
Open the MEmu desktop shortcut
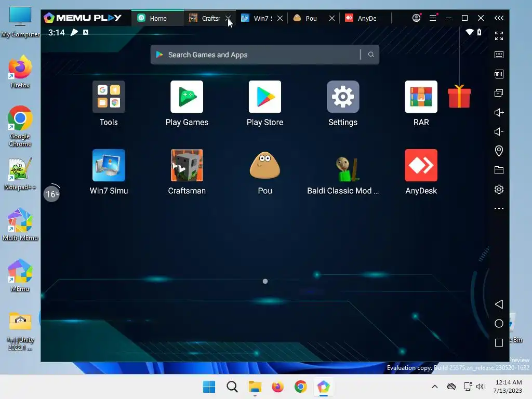pyautogui.click(x=20, y=275)
